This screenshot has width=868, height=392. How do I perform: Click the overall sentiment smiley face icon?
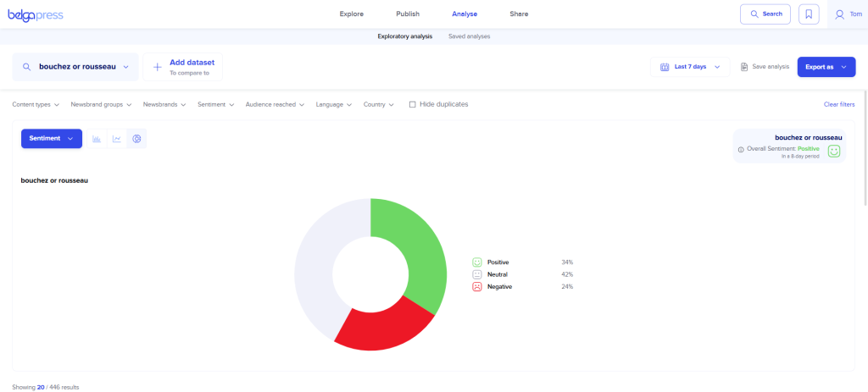point(834,151)
